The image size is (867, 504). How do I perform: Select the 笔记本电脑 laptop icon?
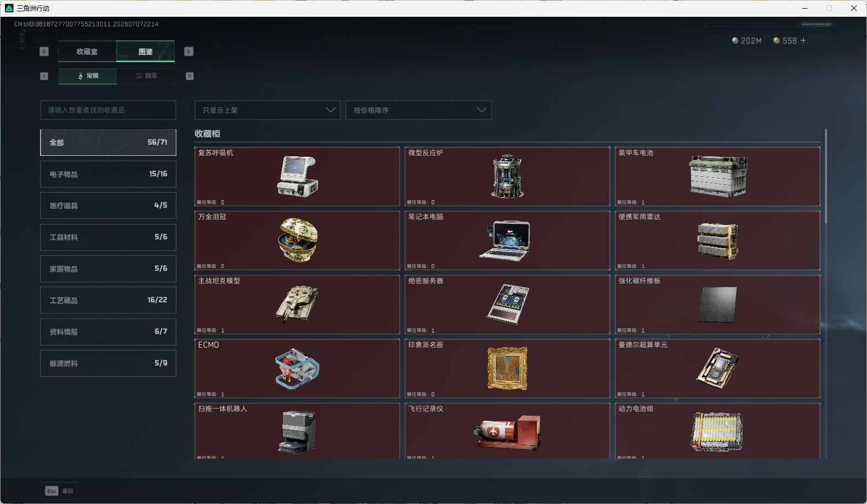click(x=505, y=240)
